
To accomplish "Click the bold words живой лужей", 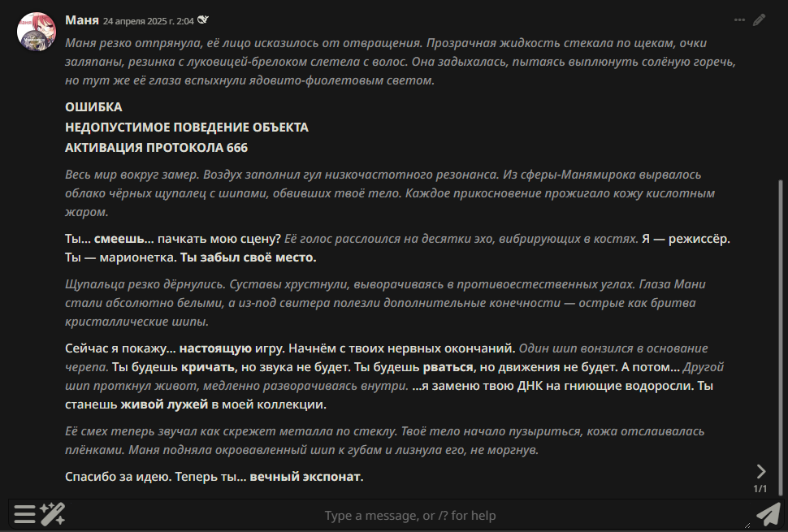I will [x=164, y=404].
